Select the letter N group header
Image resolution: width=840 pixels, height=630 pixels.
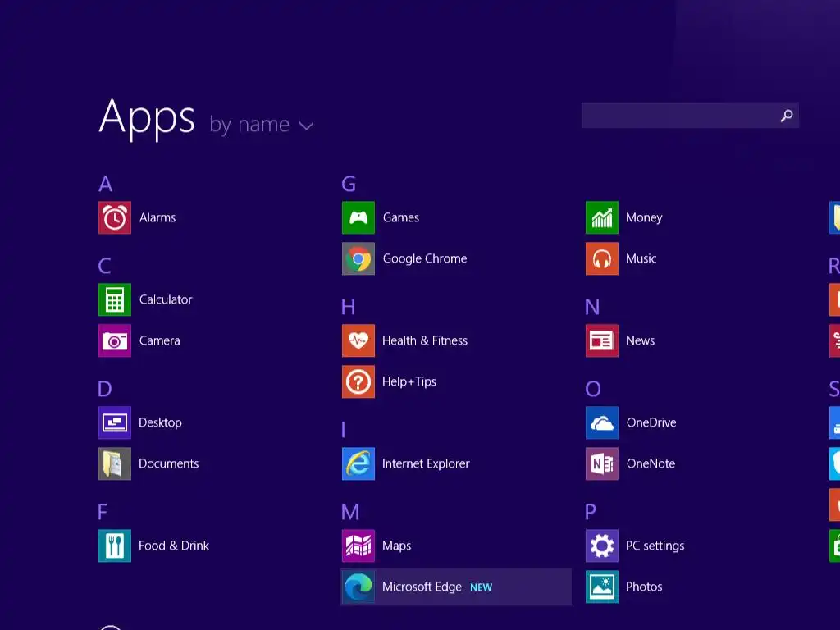coord(592,308)
